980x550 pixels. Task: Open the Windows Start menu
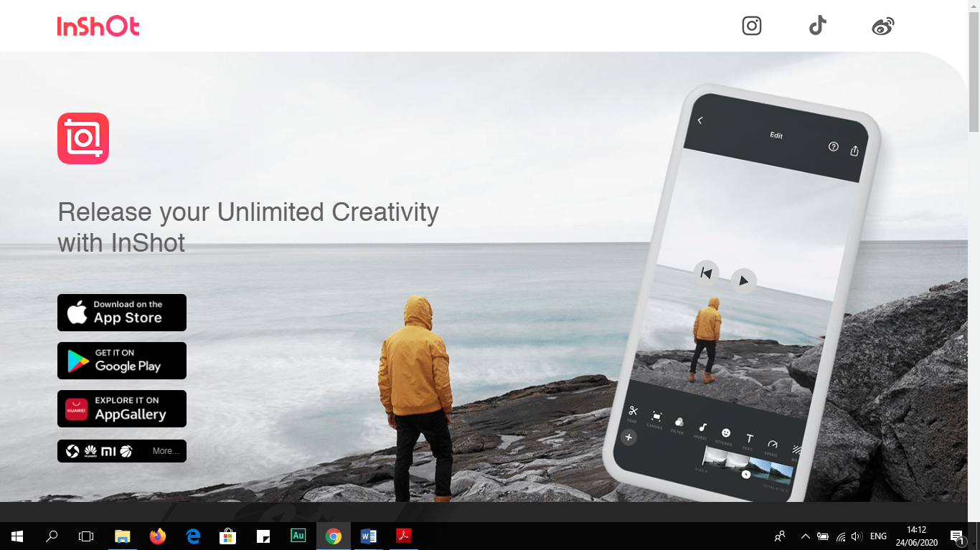click(17, 536)
